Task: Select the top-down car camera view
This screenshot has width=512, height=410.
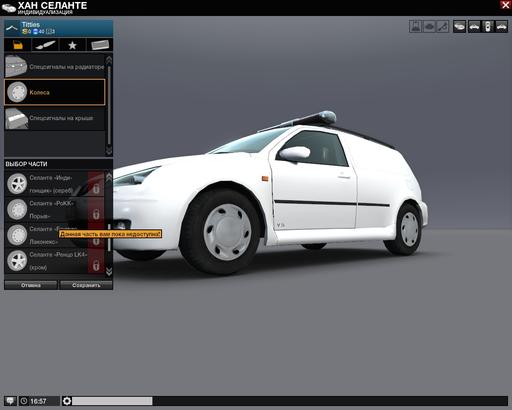Action: [x=487, y=26]
